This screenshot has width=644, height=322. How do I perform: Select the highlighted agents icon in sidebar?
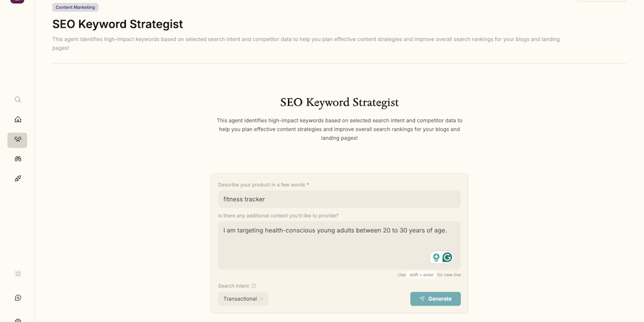[18, 140]
